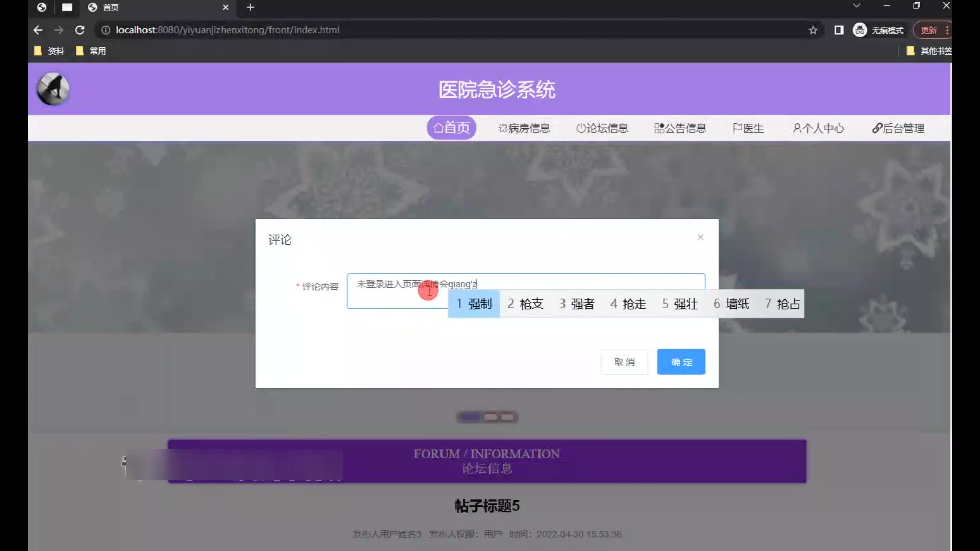Open 论坛信息 navigation item

coord(602,128)
